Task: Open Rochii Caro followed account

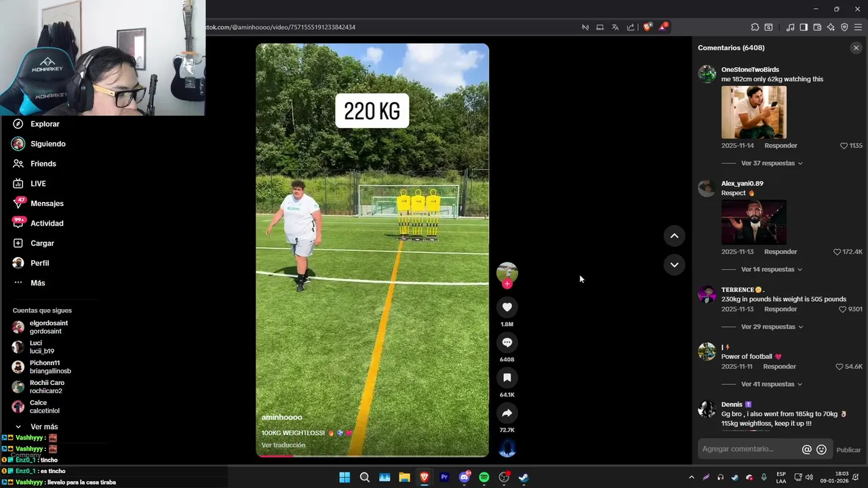Action: [x=38, y=386]
